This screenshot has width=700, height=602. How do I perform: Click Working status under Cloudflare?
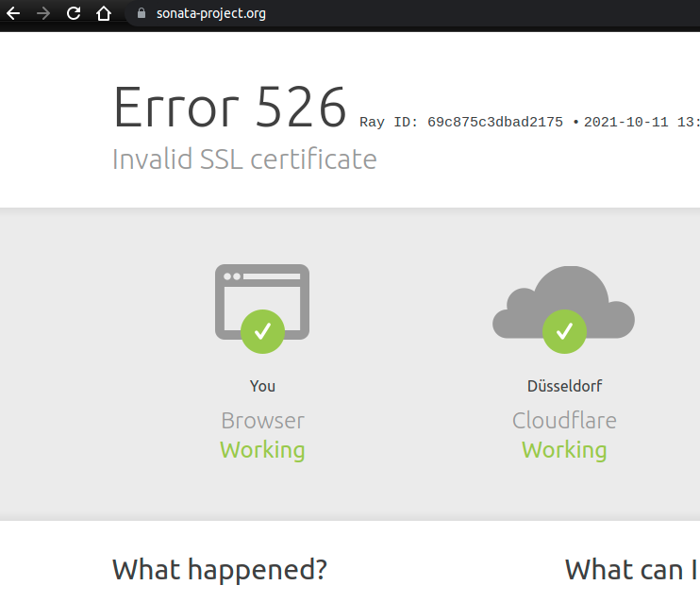pos(564,450)
